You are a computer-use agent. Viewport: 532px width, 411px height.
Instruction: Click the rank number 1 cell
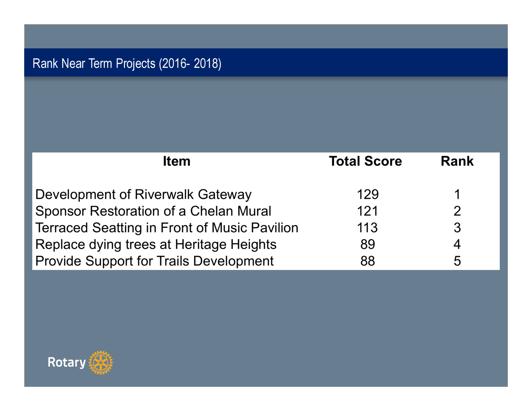click(x=457, y=194)
